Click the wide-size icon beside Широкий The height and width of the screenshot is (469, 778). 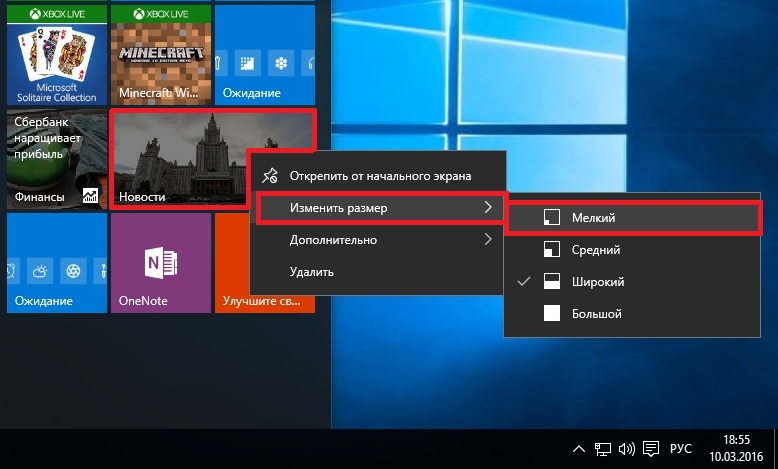click(552, 281)
